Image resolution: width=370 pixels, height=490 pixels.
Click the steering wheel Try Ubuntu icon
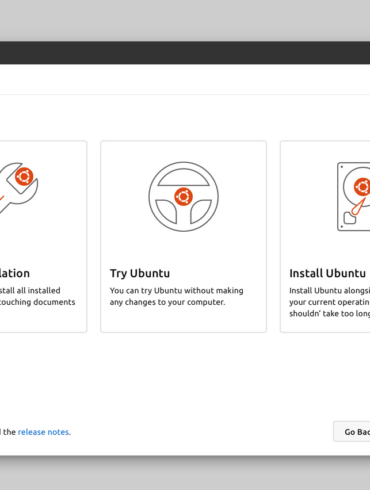click(x=183, y=197)
